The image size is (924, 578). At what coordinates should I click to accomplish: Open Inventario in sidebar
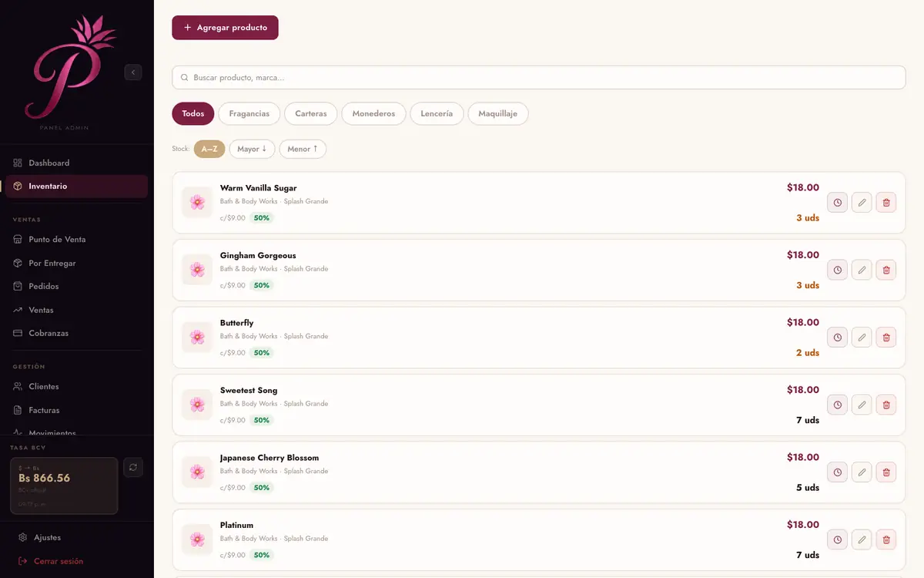coord(76,187)
